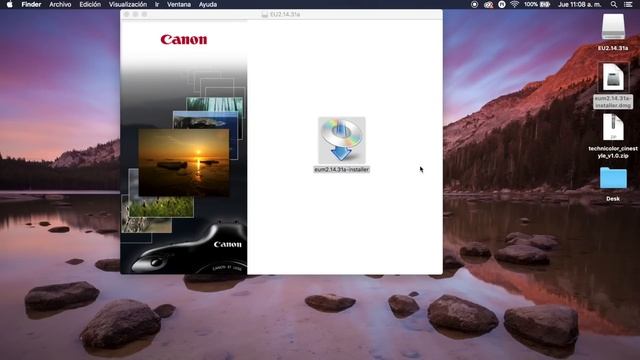Open the Visualización menu
This screenshot has height=360, width=640.
[128, 4]
